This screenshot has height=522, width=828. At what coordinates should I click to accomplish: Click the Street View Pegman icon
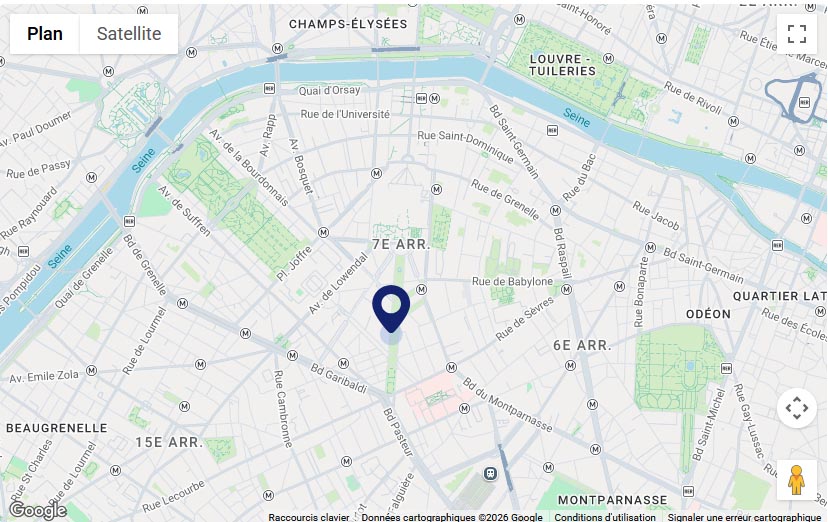tap(796, 480)
